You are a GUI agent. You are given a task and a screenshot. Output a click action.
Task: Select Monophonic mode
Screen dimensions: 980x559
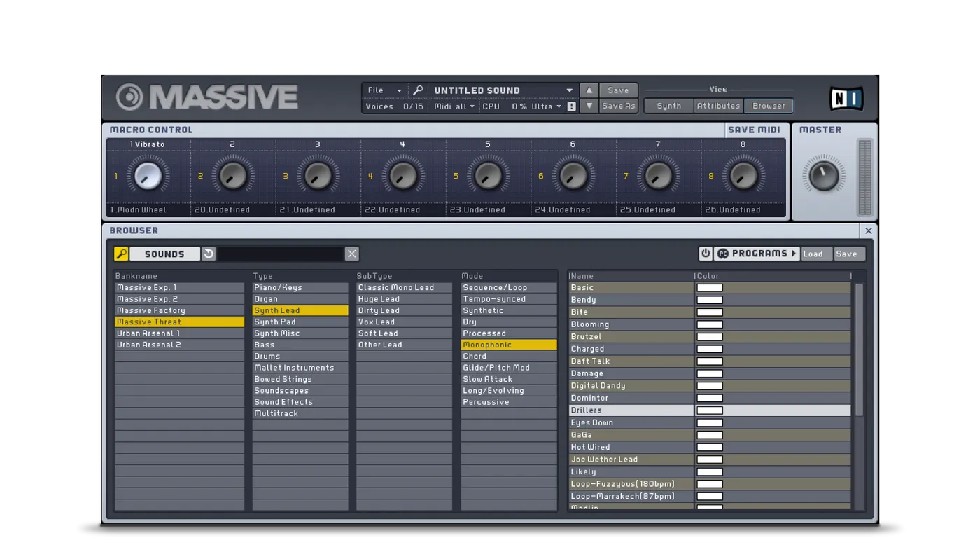(509, 345)
